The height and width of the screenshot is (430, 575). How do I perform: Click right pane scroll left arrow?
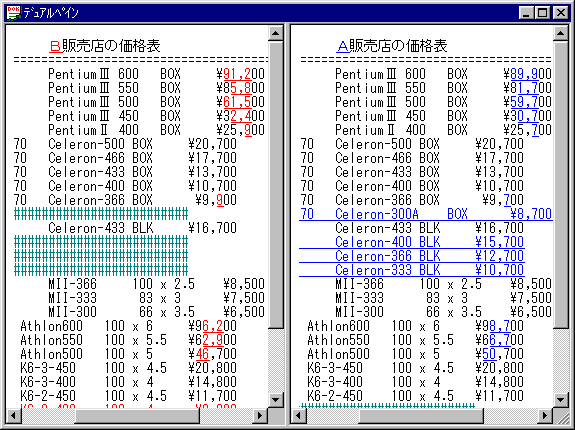coord(299,415)
